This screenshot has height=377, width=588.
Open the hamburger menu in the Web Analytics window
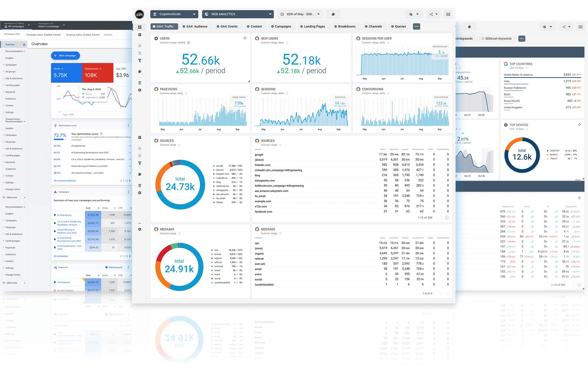(448, 14)
